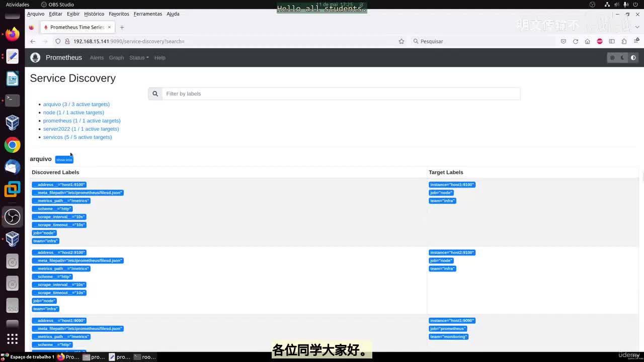The image size is (644, 362).
Task: Jump to server2022 (1 / 1 active targets)
Action: 81,129
